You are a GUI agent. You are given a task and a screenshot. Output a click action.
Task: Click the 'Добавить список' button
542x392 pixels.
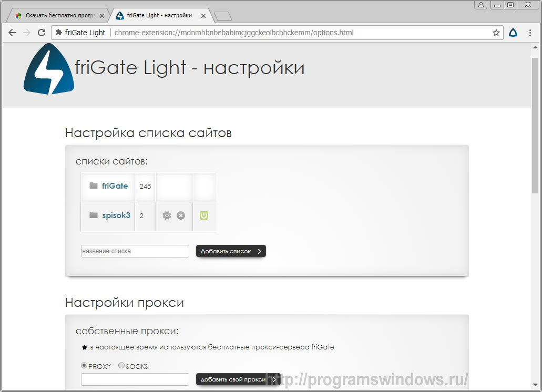[x=231, y=251]
